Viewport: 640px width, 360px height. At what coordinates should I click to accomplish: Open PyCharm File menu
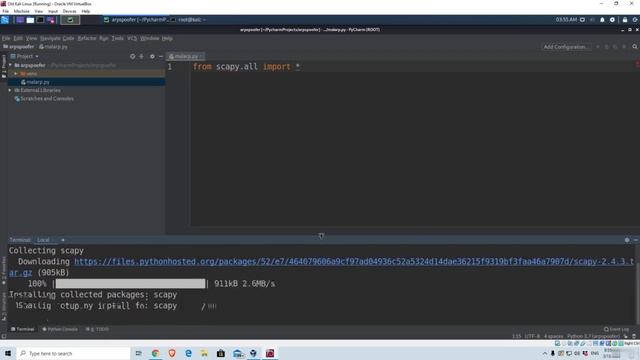coord(6,38)
